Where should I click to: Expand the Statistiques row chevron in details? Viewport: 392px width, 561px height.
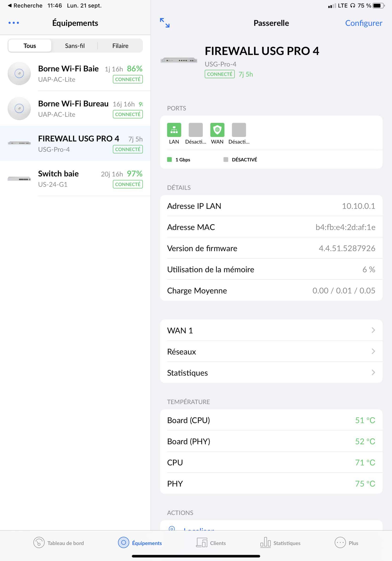373,372
